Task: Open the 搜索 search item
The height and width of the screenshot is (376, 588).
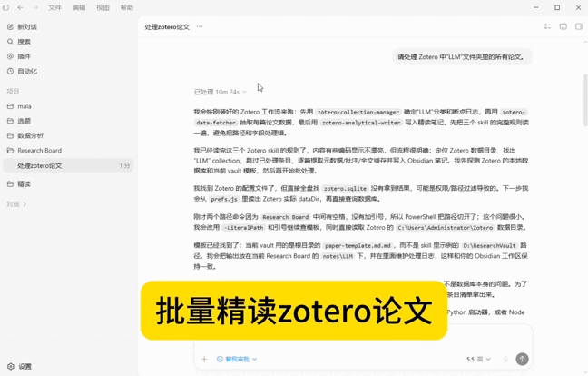Action: (x=19, y=42)
